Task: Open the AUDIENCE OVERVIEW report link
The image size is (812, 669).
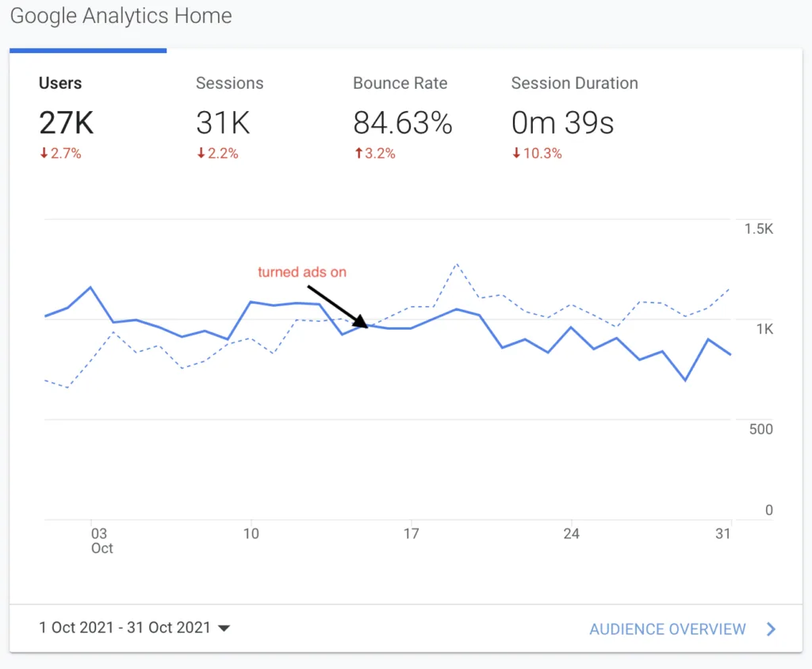Action: (x=667, y=629)
